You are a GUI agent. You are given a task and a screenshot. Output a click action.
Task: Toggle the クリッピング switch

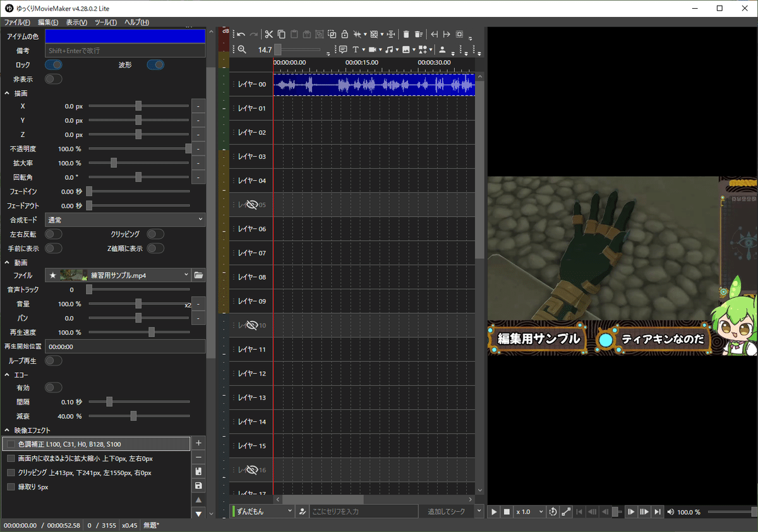155,234
